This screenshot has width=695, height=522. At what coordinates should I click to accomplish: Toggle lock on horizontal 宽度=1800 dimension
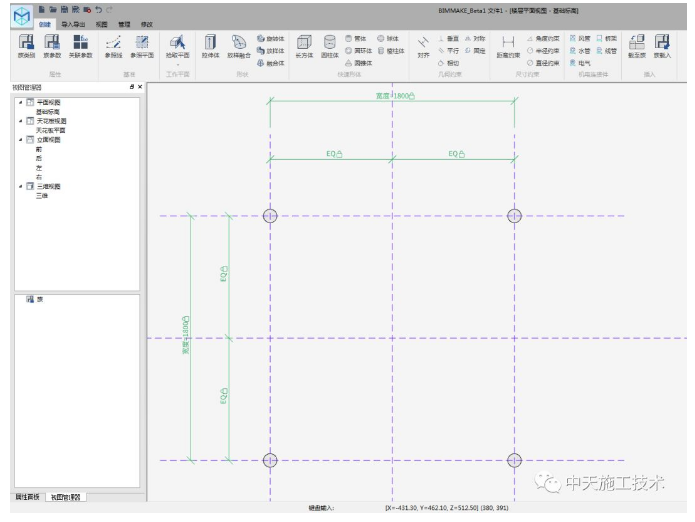[x=412, y=96]
